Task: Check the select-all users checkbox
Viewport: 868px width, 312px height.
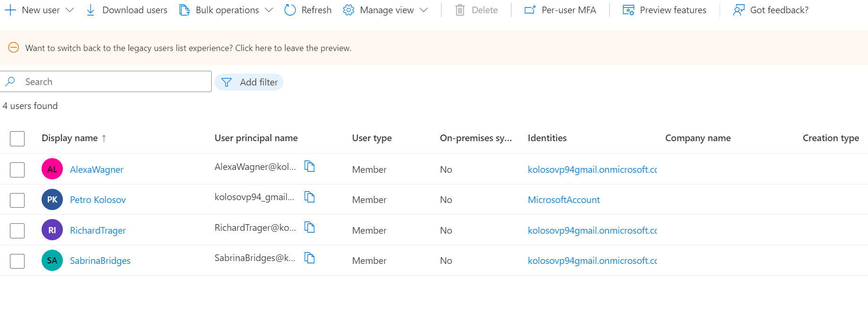Action: pos(17,138)
